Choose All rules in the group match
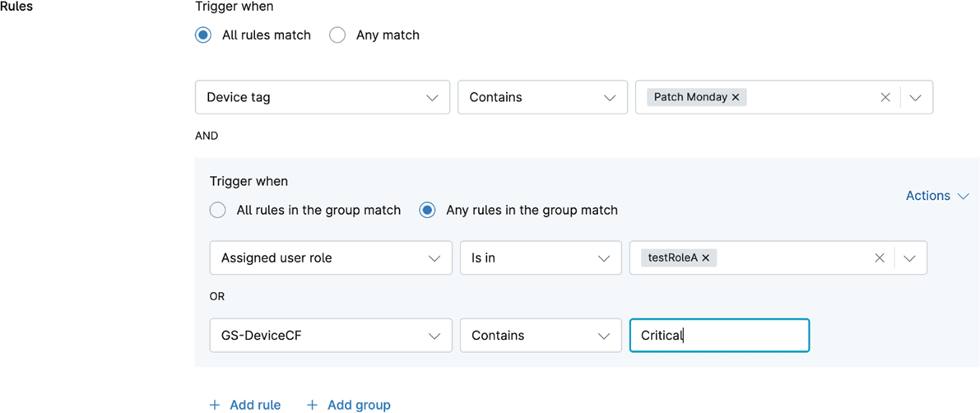The height and width of the screenshot is (413, 980). (x=218, y=210)
